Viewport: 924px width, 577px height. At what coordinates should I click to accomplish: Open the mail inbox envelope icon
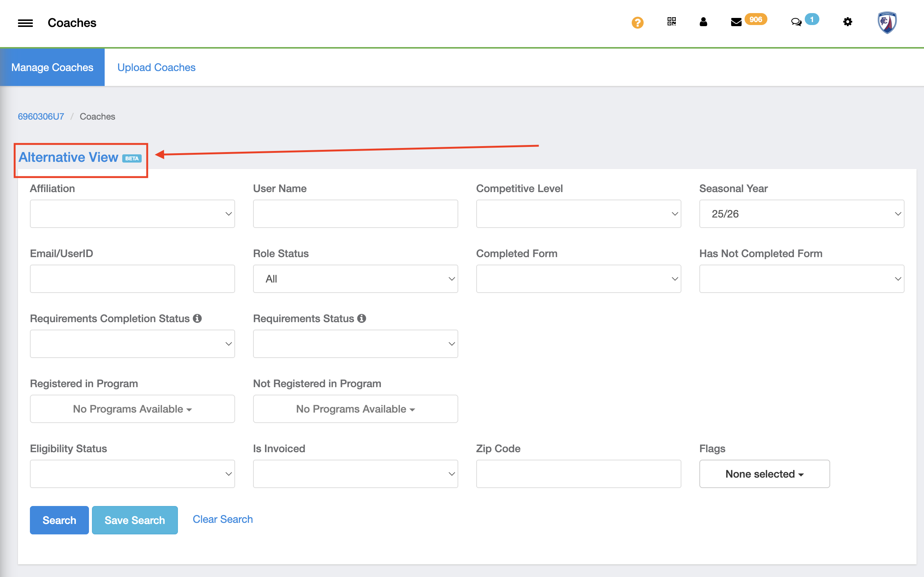coord(736,22)
